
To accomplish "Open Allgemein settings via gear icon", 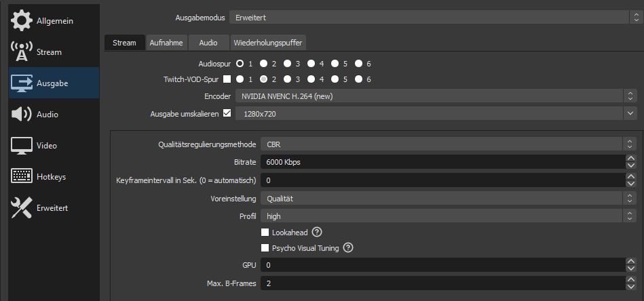I will pyautogui.click(x=22, y=21).
